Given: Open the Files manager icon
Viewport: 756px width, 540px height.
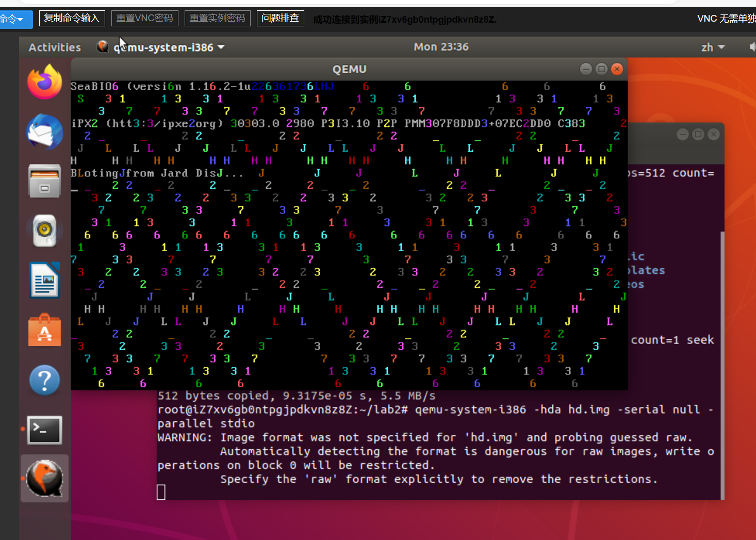Looking at the screenshot, I should pyautogui.click(x=44, y=181).
